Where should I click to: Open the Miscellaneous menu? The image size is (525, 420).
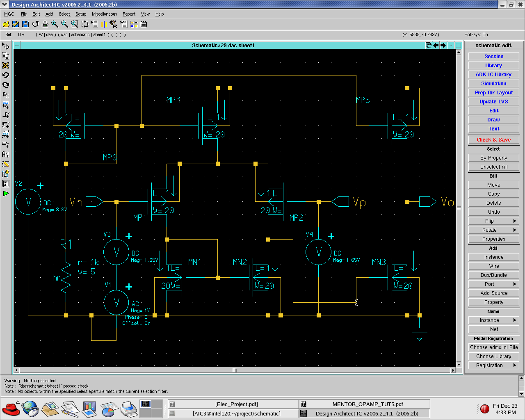[x=104, y=14]
